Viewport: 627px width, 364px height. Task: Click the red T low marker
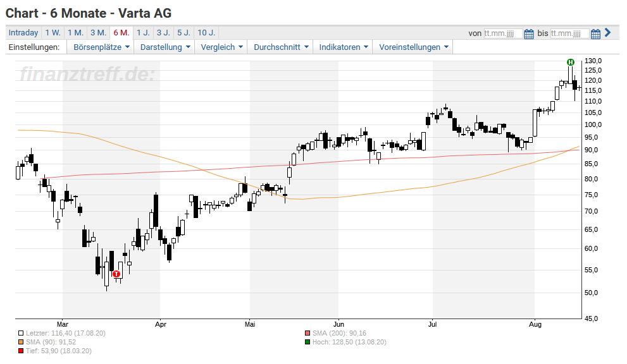click(116, 274)
